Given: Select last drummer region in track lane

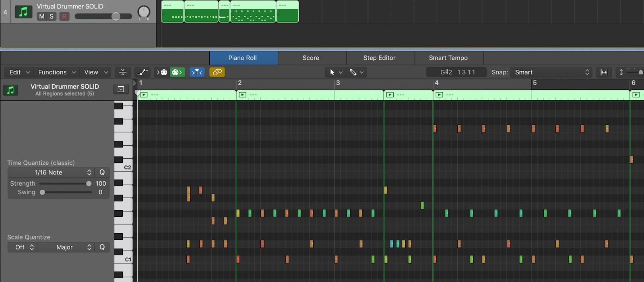Looking at the screenshot, I should [287, 11].
